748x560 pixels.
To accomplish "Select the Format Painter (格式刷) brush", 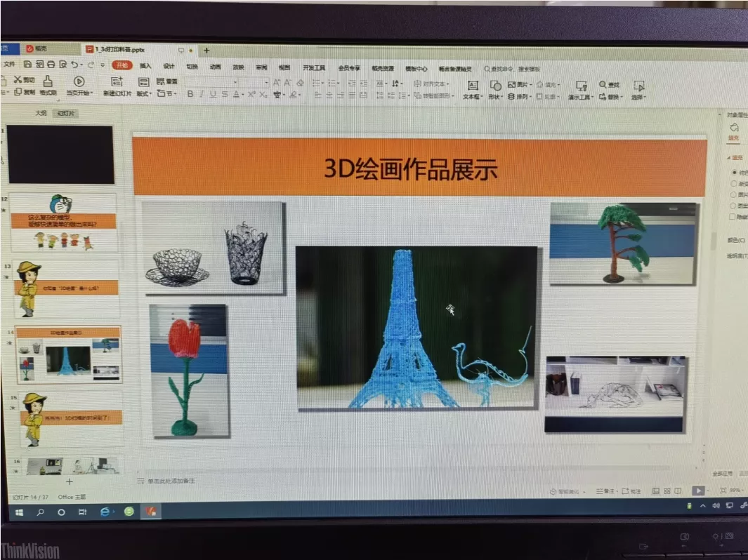I will (x=48, y=81).
